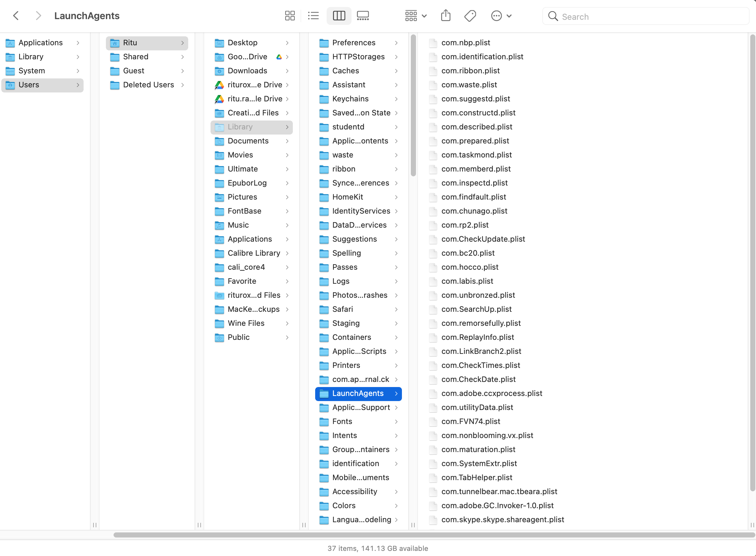
Task: Switch to gallery view
Action: point(363,16)
